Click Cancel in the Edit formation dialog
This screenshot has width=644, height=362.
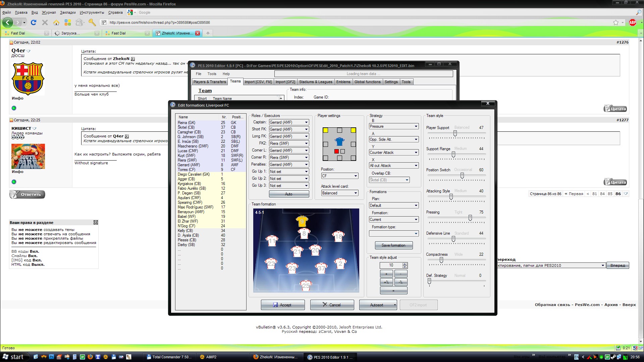332,305
